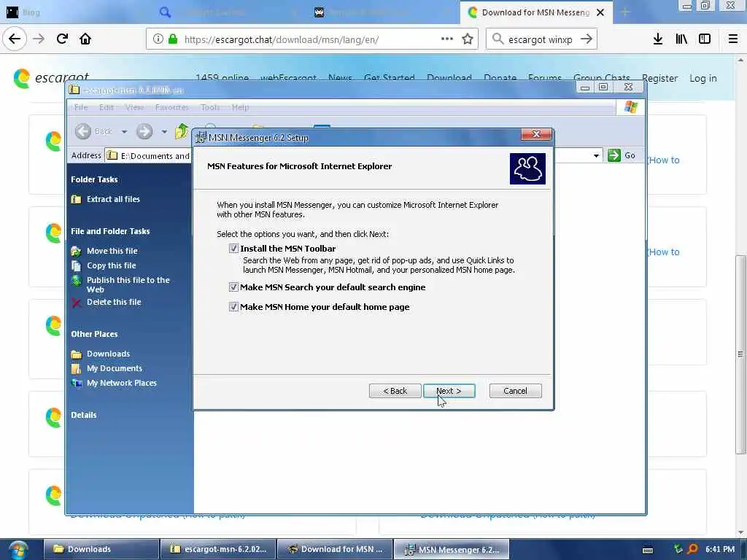
Task: Click the Copy this file icon
Action: (76, 265)
